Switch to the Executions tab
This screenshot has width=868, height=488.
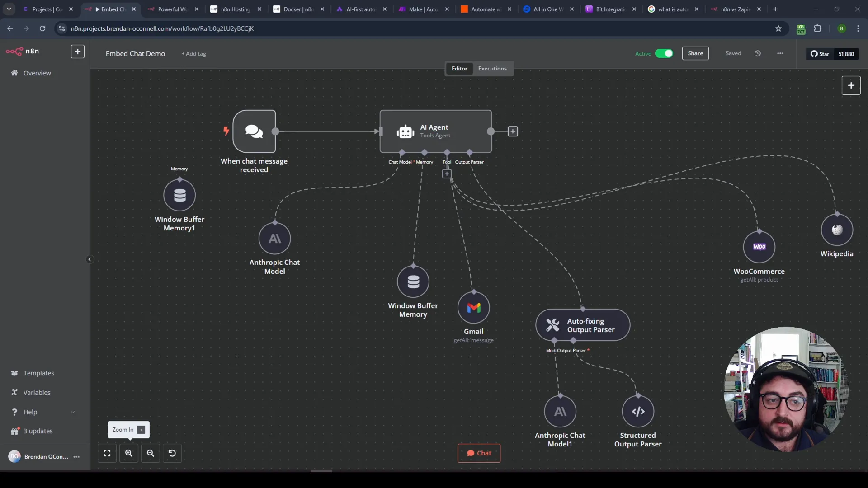(x=492, y=68)
